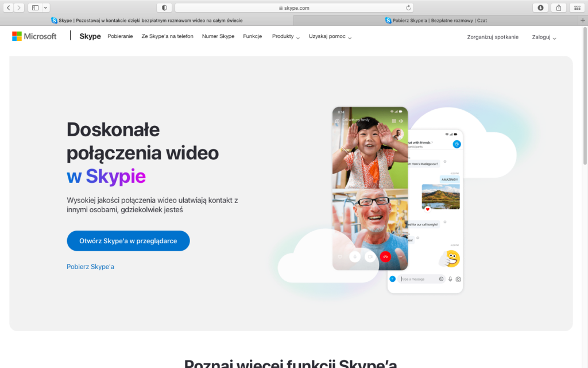Open the Pobieranie menu item
The image size is (588, 368).
click(x=120, y=36)
